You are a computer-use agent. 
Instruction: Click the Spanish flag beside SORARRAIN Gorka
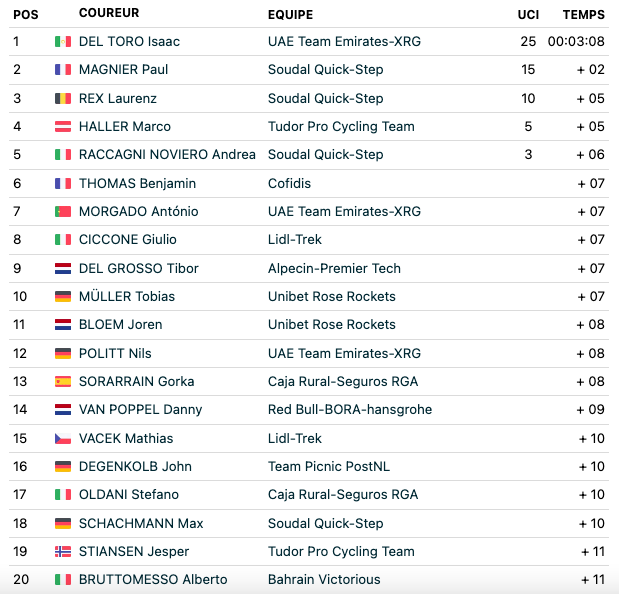63,381
